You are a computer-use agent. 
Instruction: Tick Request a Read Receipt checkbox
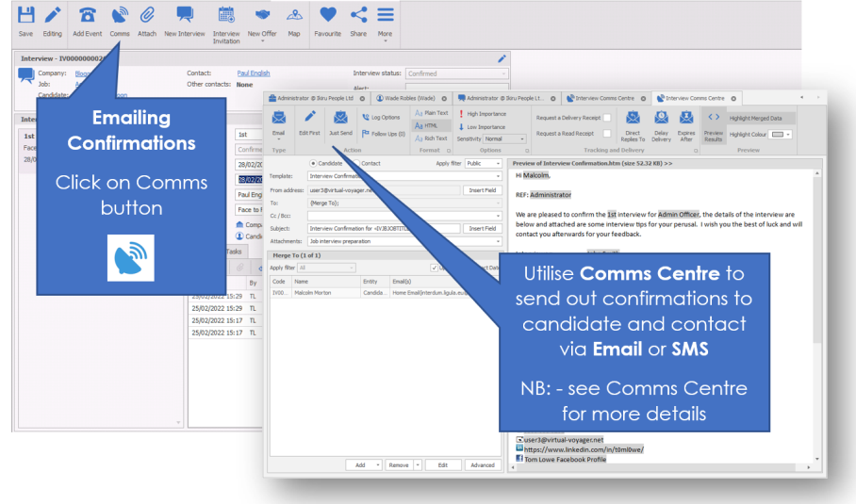pyautogui.click(x=607, y=135)
